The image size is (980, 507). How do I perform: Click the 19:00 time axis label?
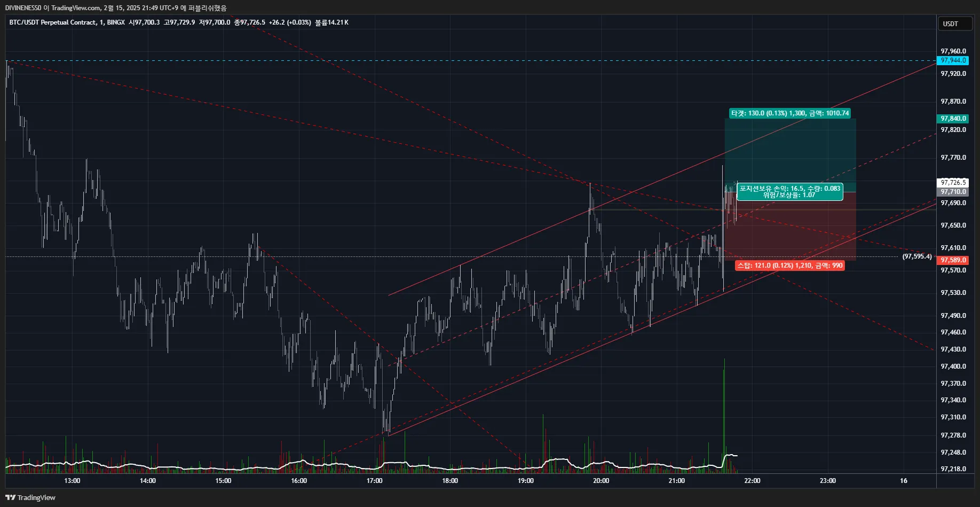point(526,481)
